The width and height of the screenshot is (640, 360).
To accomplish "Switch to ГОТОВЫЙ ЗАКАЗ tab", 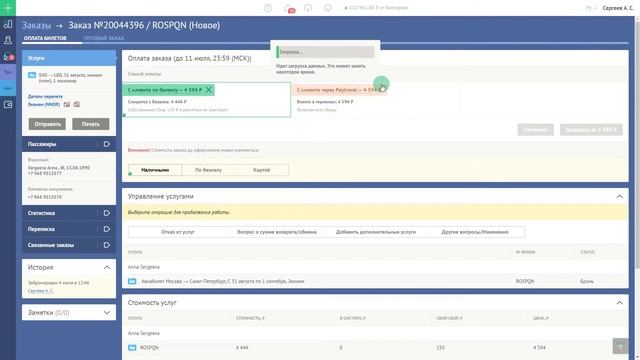I will (104, 38).
